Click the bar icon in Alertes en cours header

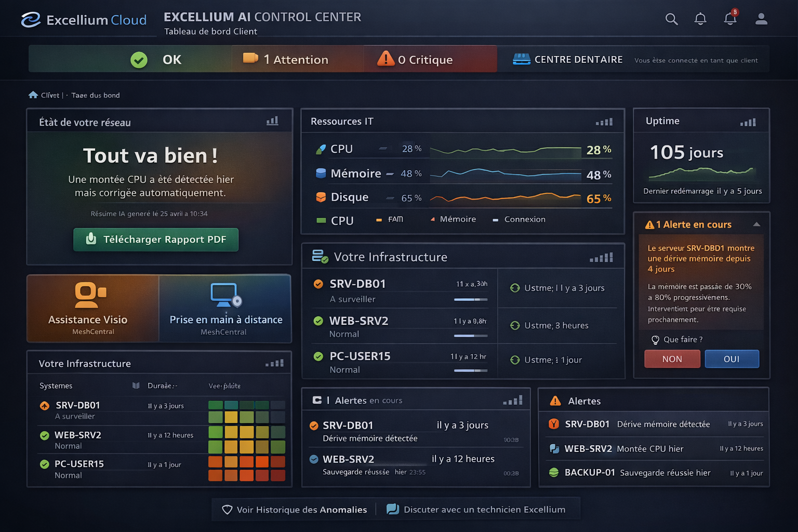tap(513, 400)
